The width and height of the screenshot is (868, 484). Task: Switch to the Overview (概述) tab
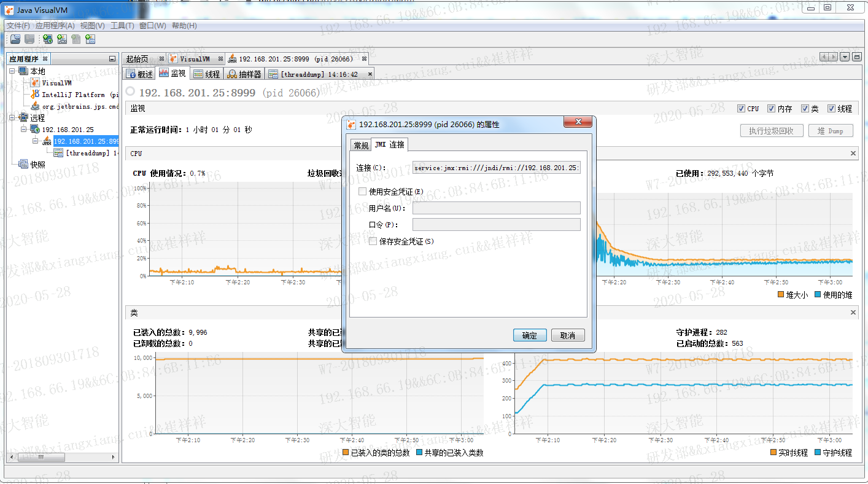point(139,74)
